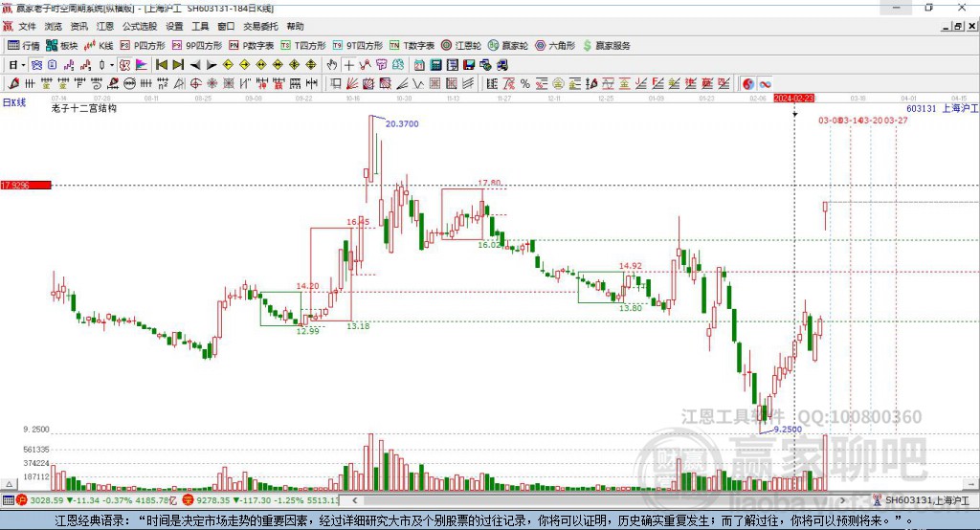Select the red target circle tool

point(195,84)
